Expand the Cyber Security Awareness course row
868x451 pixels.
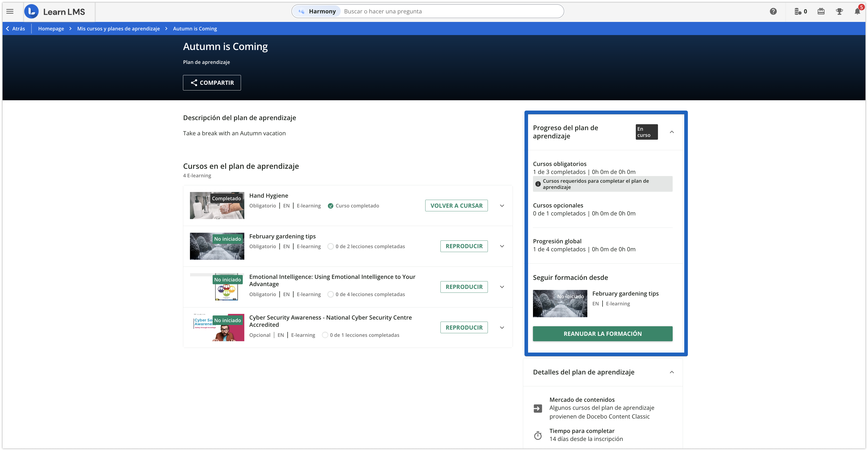502,328
